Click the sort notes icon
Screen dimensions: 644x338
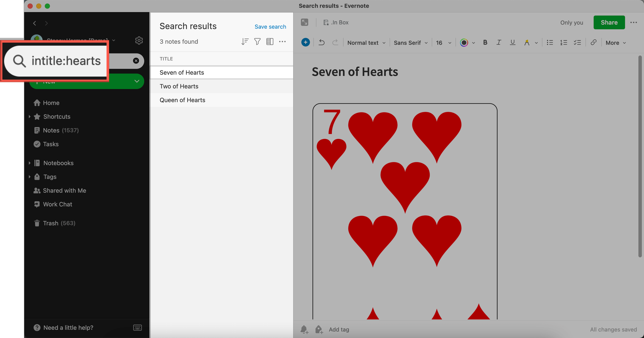click(x=245, y=41)
